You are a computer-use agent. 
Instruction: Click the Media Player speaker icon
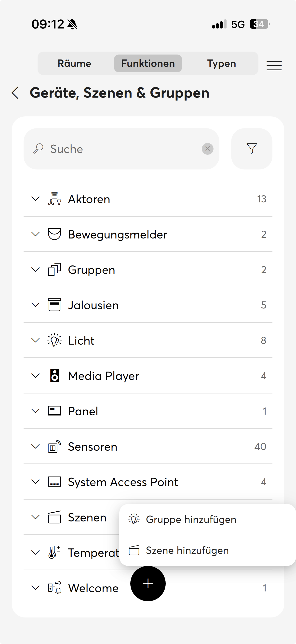point(54,376)
